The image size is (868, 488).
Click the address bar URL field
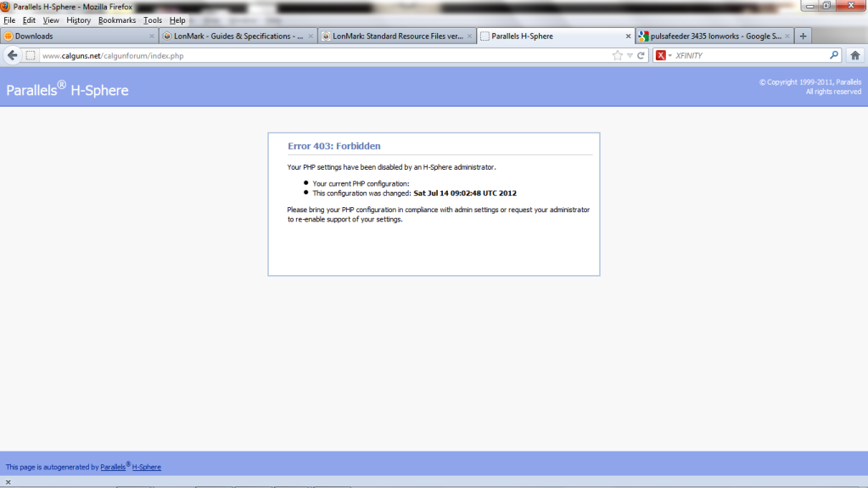pos(322,56)
